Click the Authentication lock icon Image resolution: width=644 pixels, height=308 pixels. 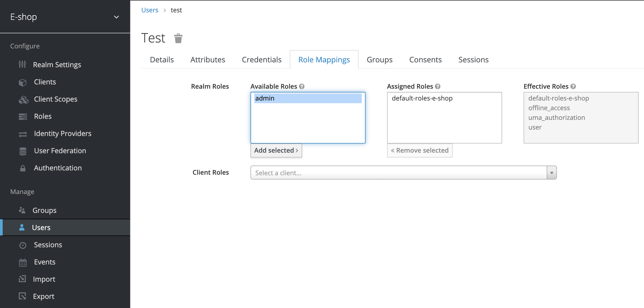tap(23, 168)
